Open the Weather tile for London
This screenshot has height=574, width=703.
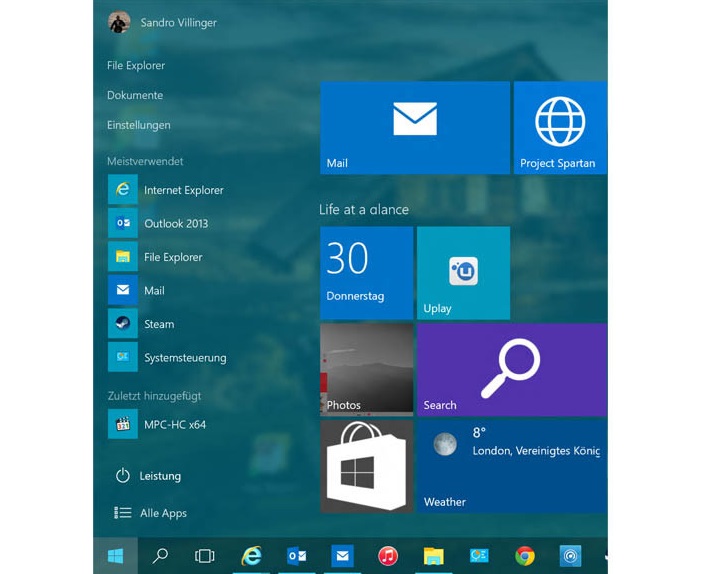[512, 466]
